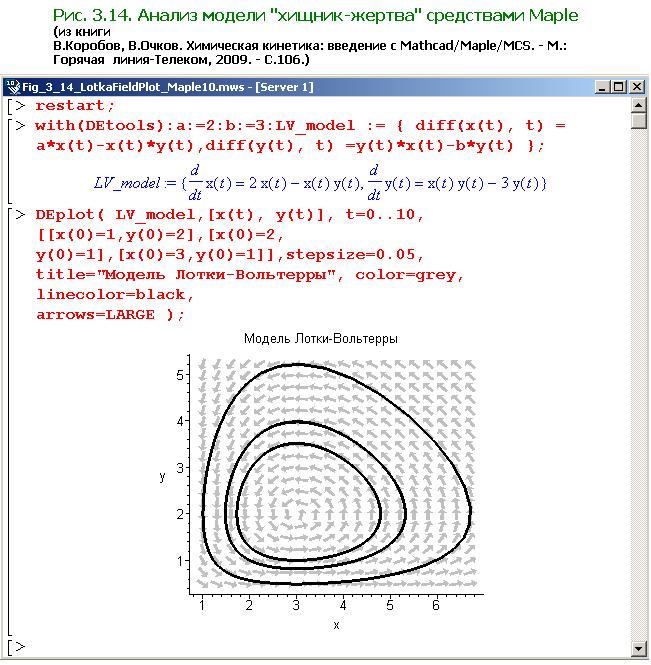
Task: Click 'with(DEtools)' in the input line
Action: [x=100, y=126]
